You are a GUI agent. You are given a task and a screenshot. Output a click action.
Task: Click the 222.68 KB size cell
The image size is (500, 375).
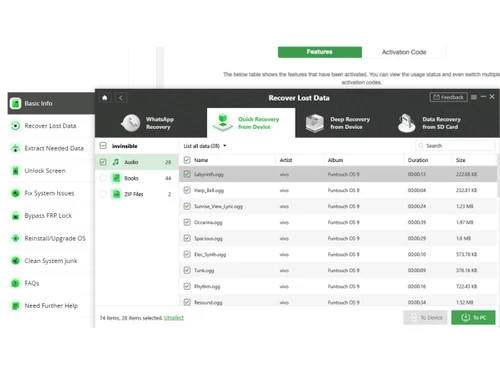pyautogui.click(x=466, y=174)
